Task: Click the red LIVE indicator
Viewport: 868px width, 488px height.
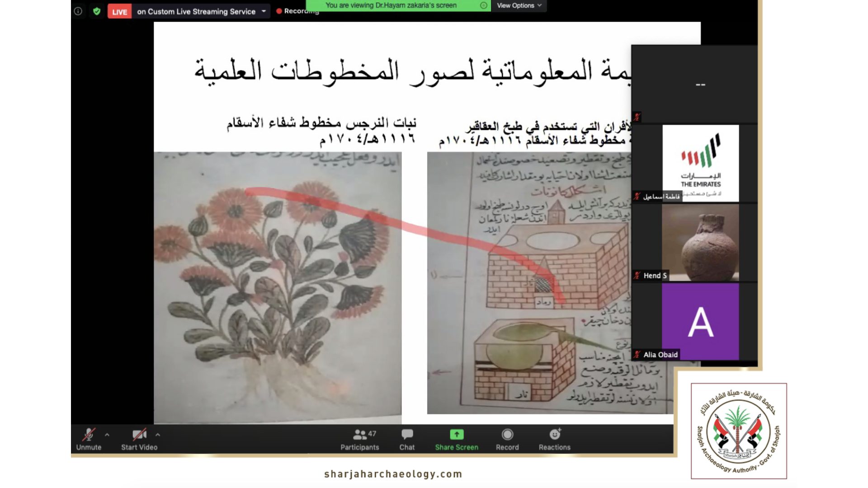Action: [119, 12]
